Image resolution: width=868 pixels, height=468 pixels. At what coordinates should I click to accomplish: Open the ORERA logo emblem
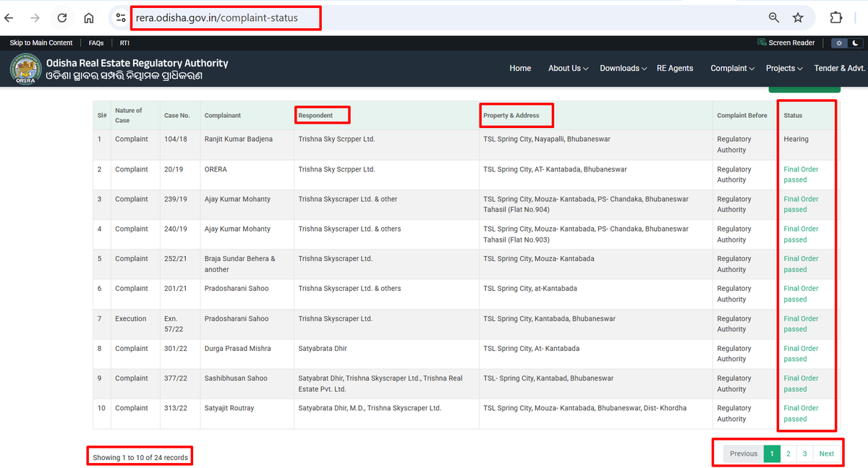coord(25,69)
